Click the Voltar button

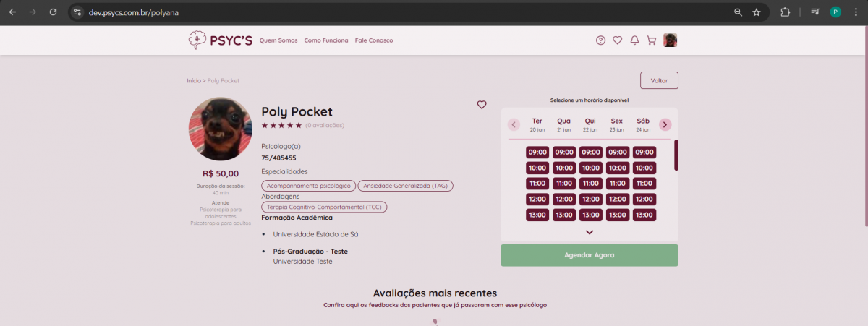point(659,80)
